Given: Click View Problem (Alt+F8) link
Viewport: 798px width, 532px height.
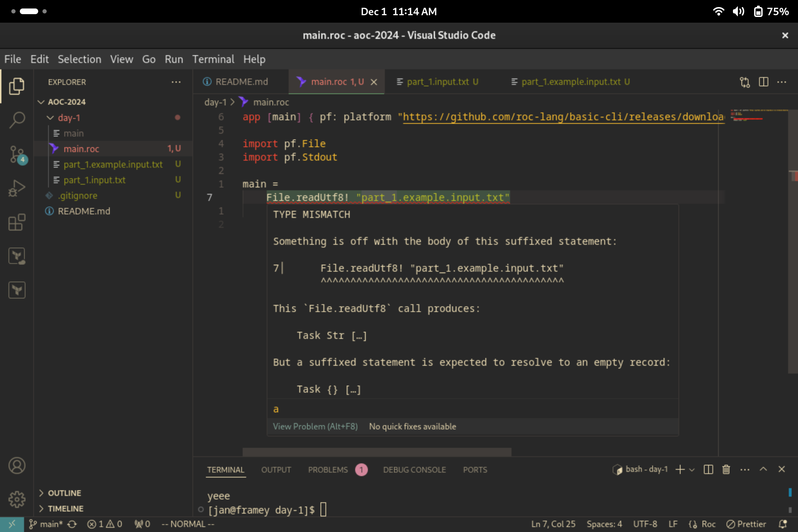Looking at the screenshot, I should pos(315,427).
